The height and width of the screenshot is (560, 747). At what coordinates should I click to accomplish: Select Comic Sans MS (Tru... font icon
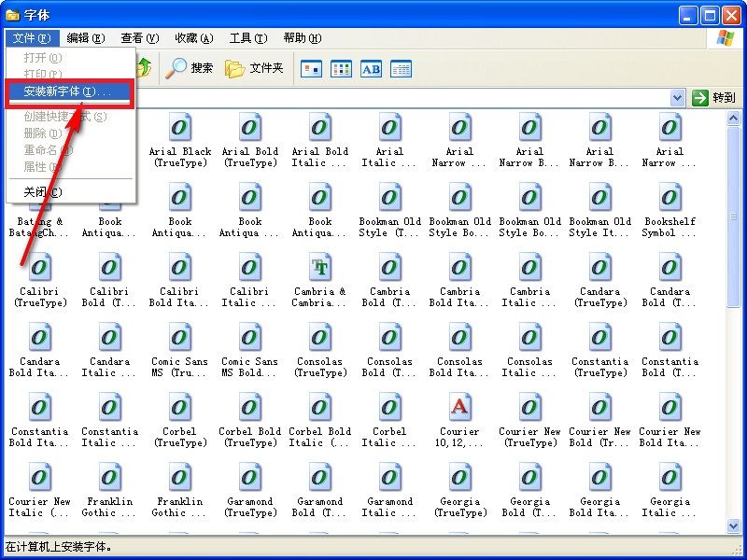(179, 337)
